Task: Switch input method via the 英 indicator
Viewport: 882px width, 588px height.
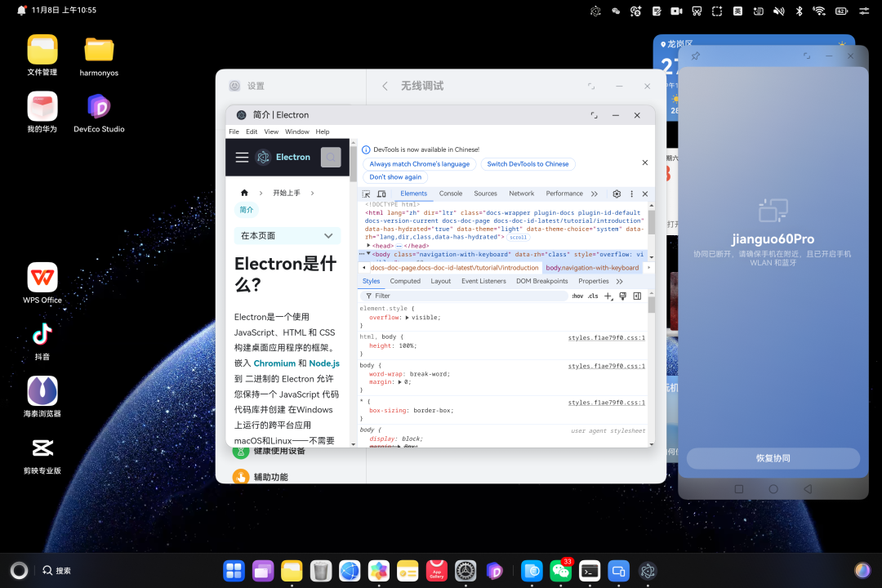Action: point(737,11)
